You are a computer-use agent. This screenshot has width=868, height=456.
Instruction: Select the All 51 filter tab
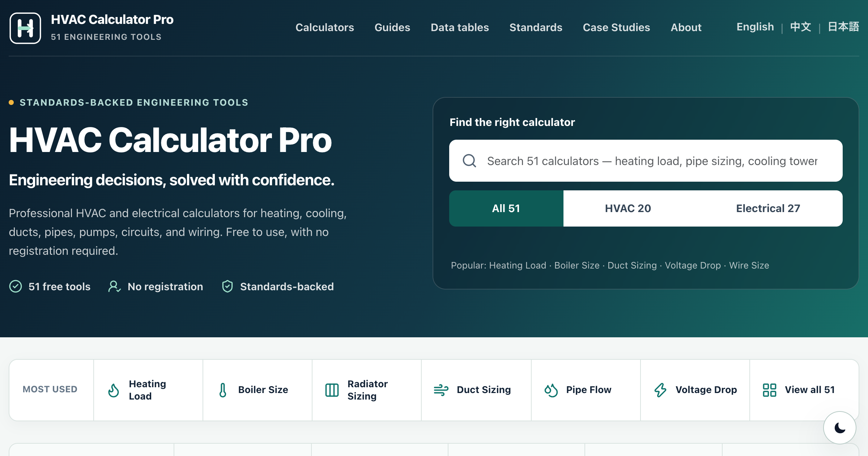(x=506, y=208)
